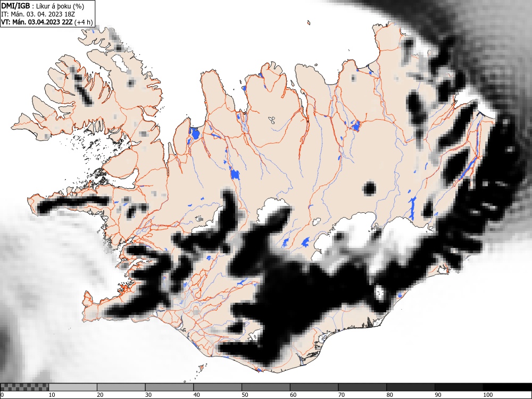Screen dimensions: 532x399
Task: Click the 'VT: Mán. 03.04.2023 22Z (+4 h)' line
Action: click(47, 22)
